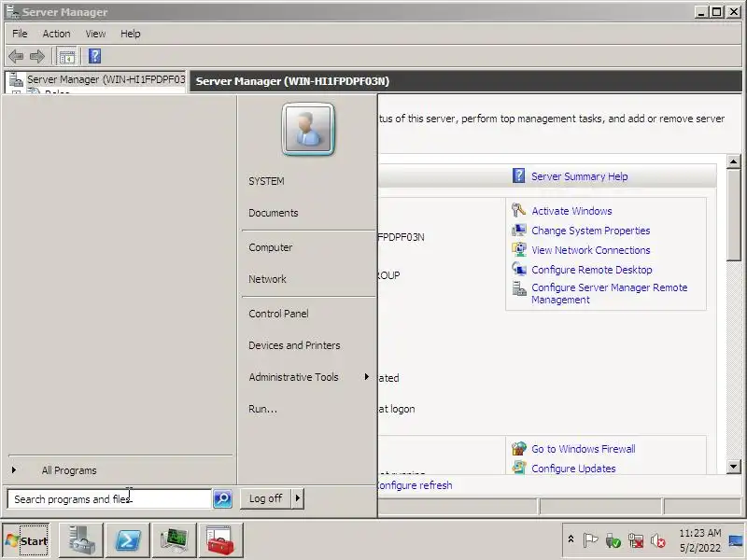Click the Go to Windows Firewall icon
Viewport: 747px width, 560px height.
tap(518, 449)
